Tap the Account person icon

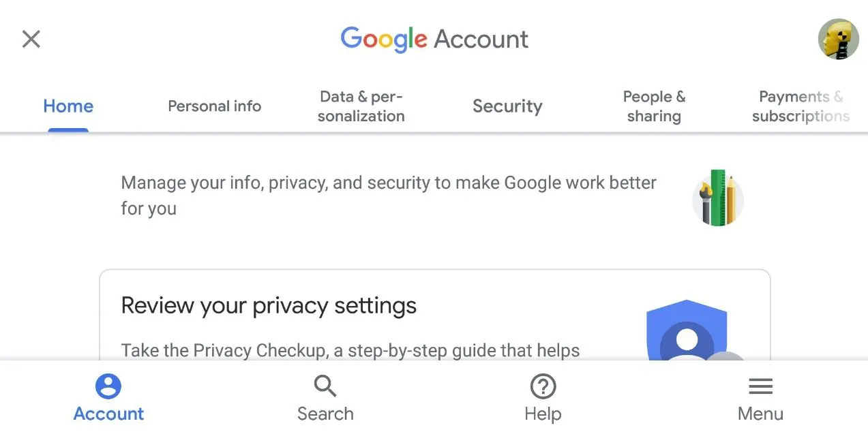tap(108, 386)
